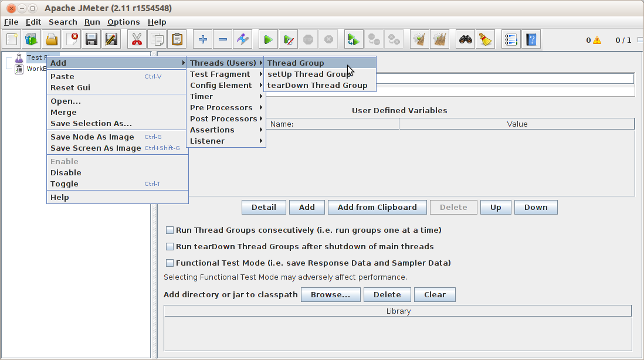The width and height of the screenshot is (644, 360).
Task: Check Run Thread Groups consecutively
Action: pos(170,230)
